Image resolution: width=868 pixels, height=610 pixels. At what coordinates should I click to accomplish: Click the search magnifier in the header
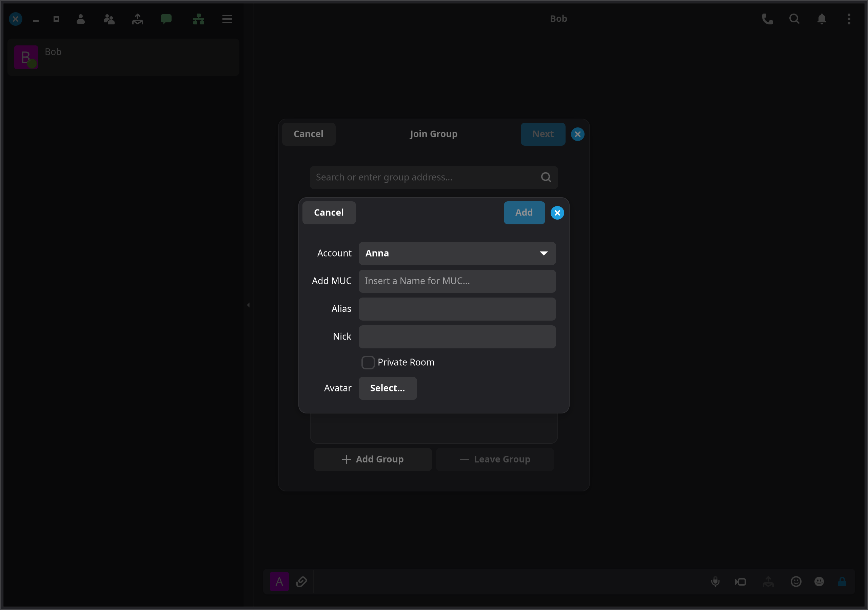pyautogui.click(x=794, y=19)
